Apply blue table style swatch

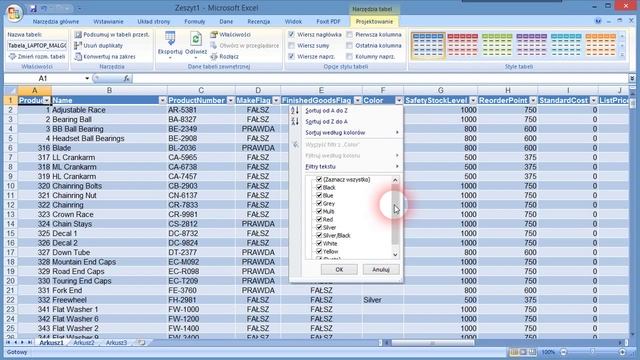[428, 46]
